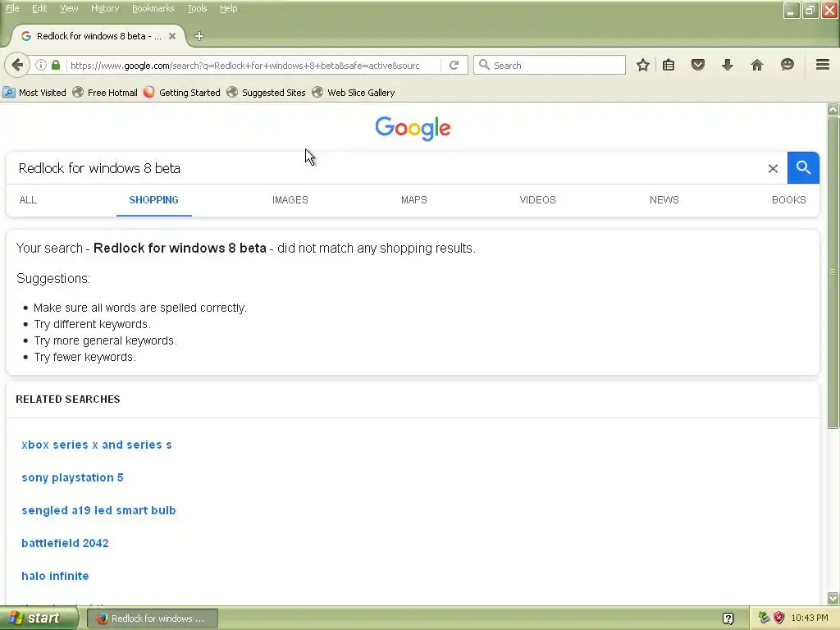Switch to the MAPS results tab
The height and width of the screenshot is (630, 840).
pos(414,200)
